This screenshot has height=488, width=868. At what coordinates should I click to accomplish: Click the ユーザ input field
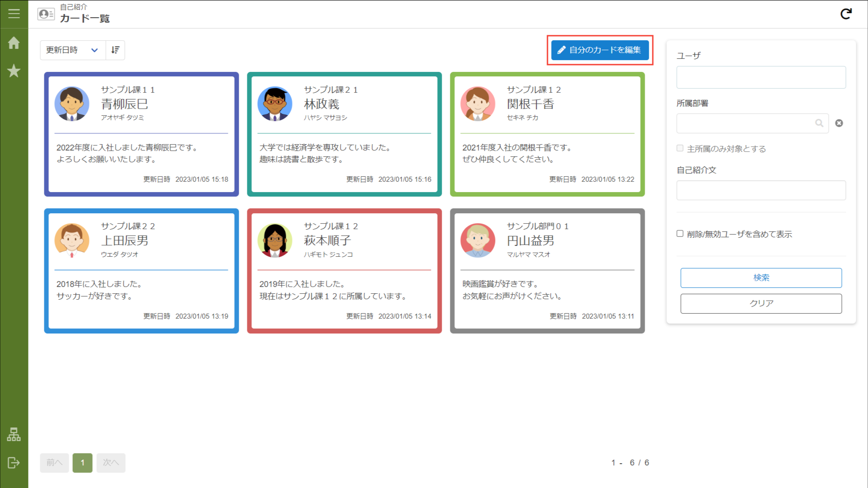point(761,77)
